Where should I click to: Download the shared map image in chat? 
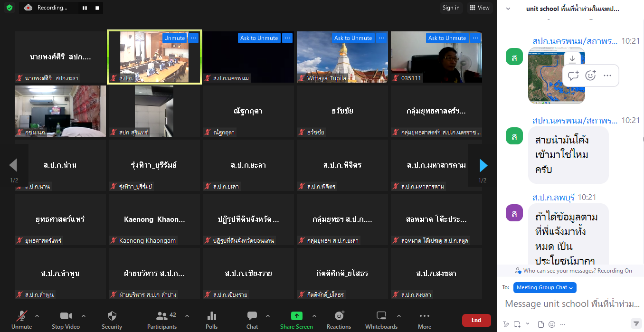pyautogui.click(x=572, y=59)
